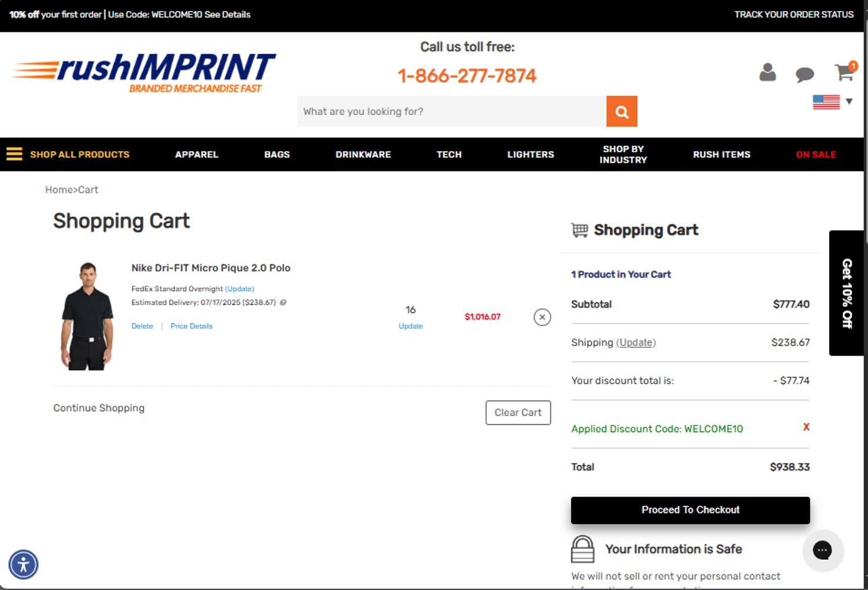Image resolution: width=868 pixels, height=590 pixels.
Task: Click the cart icon beside Shopping Cart summary heading
Action: click(580, 230)
